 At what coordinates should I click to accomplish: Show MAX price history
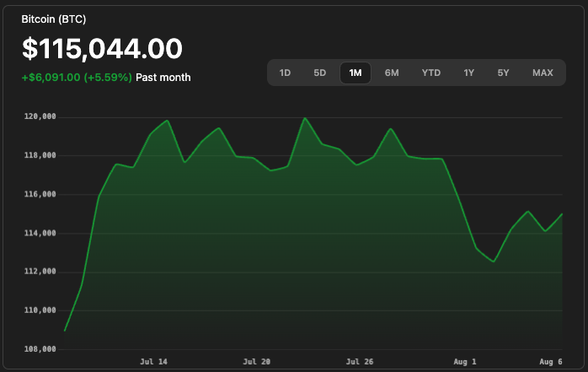point(543,73)
